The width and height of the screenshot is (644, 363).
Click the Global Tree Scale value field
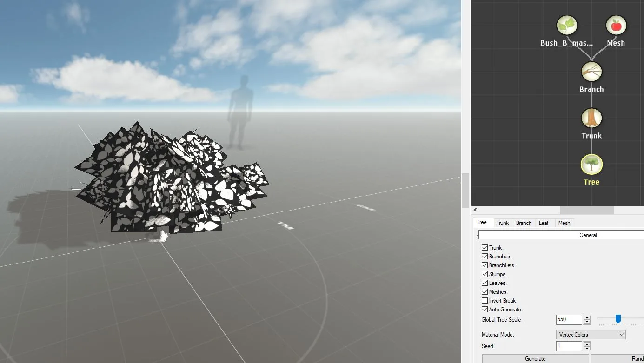coord(569,320)
